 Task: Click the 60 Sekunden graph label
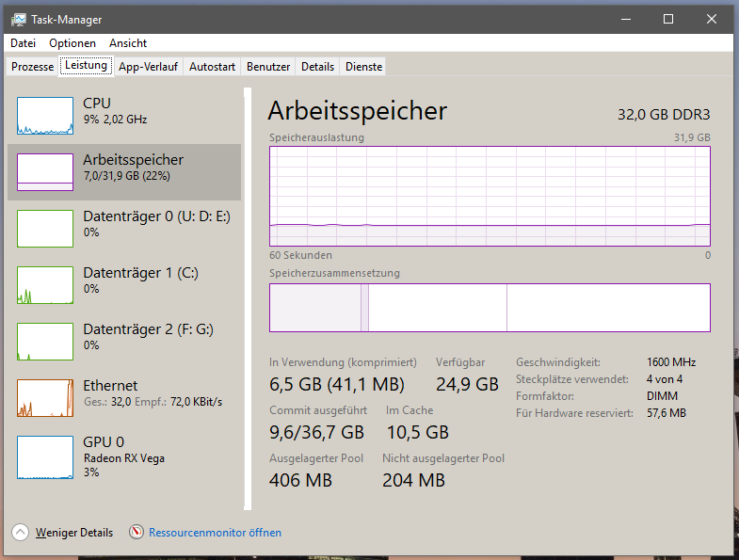coord(300,255)
